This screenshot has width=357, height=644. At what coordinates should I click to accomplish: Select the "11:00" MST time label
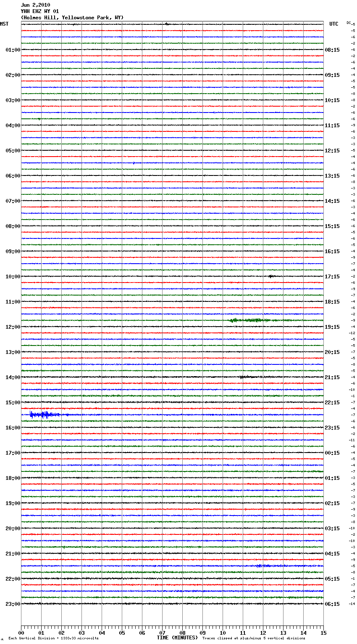tap(13, 302)
